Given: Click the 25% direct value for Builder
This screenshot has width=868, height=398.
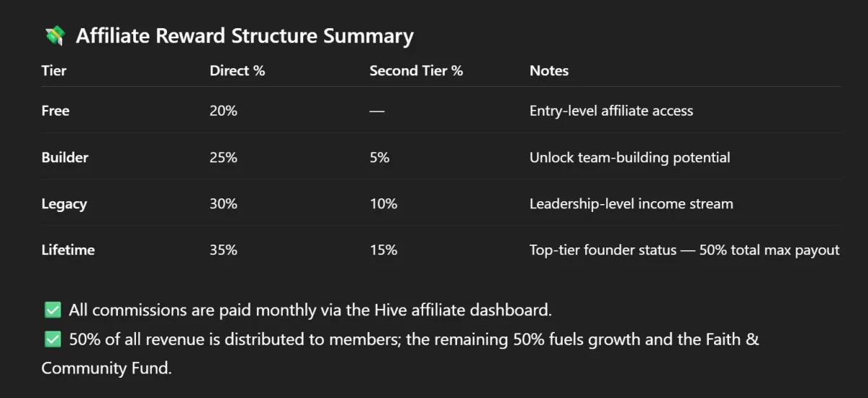Looking at the screenshot, I should [x=224, y=157].
